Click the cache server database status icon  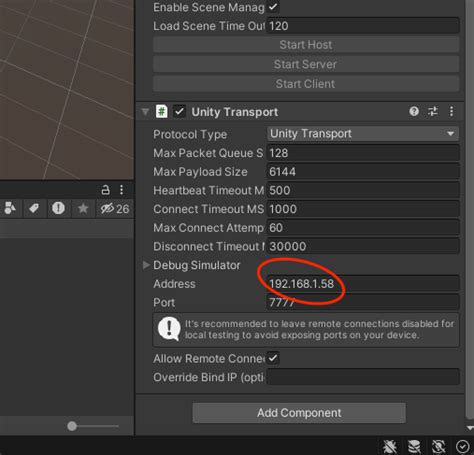click(x=414, y=446)
